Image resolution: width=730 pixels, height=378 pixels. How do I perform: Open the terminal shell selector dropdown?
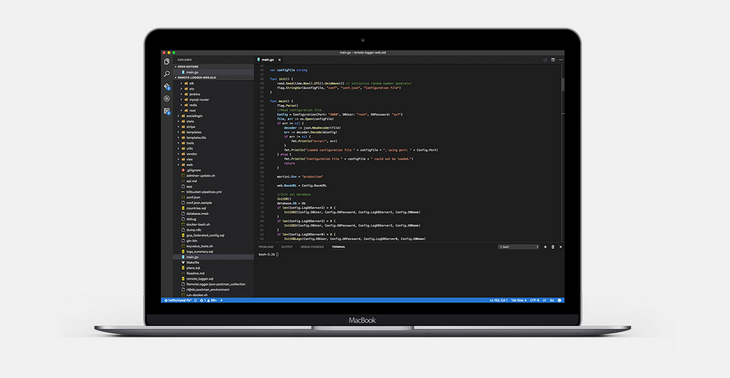tap(519, 247)
